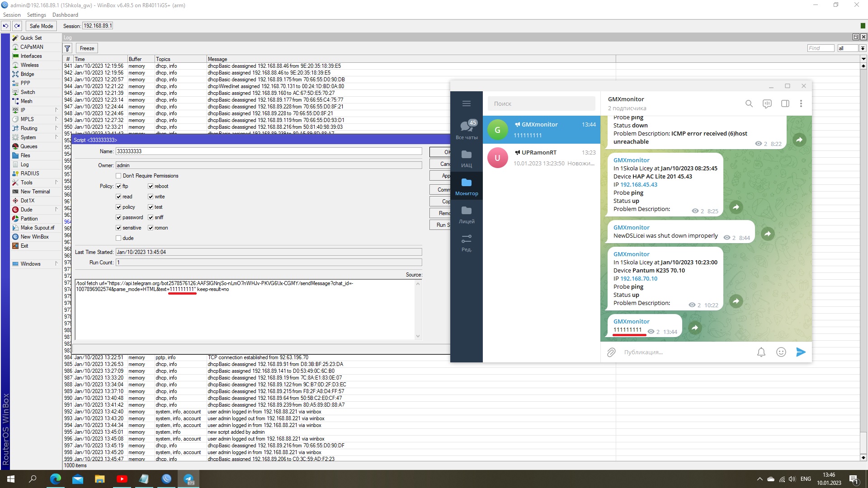Open emoji picker smiley icon

[781, 352]
